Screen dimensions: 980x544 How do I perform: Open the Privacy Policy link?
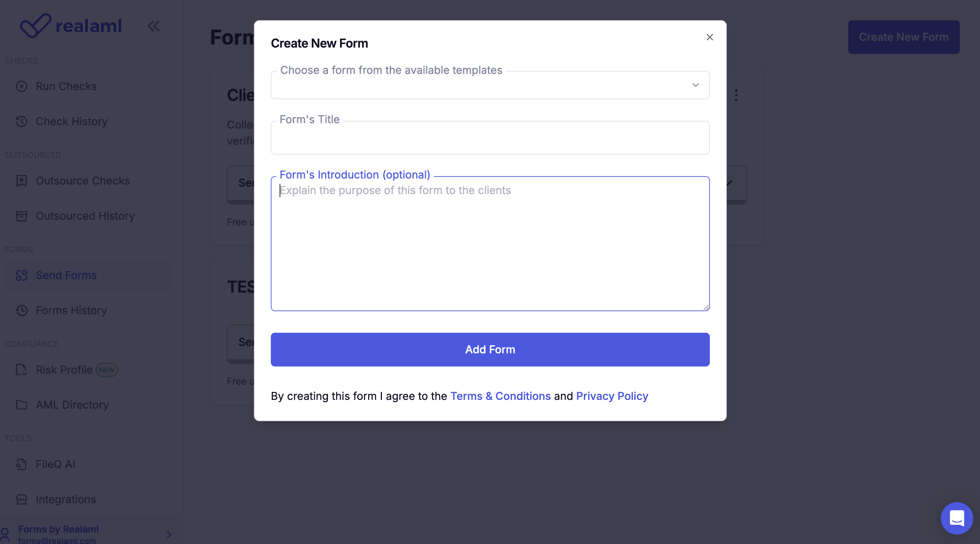(612, 396)
